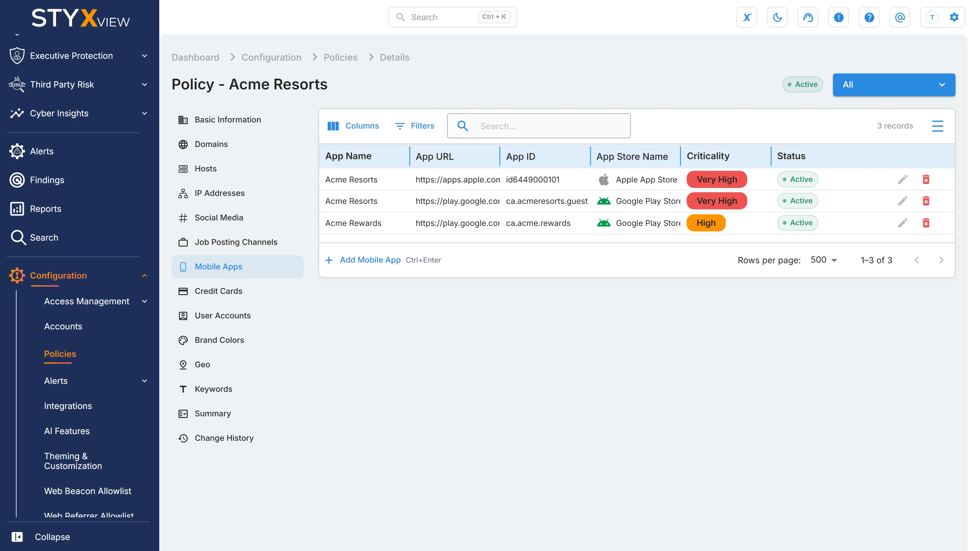Open the Domains section
Image resolution: width=980 pixels, height=551 pixels.
[x=237, y=144]
